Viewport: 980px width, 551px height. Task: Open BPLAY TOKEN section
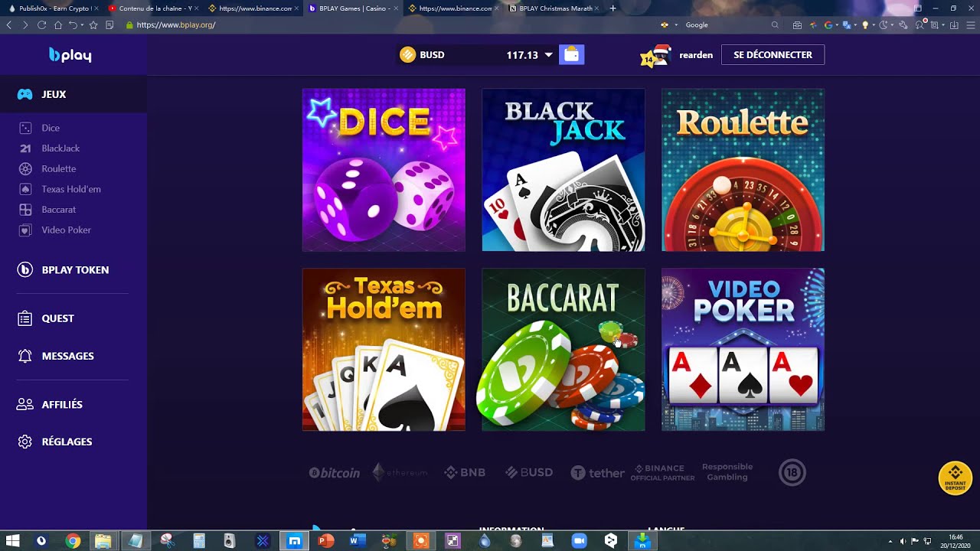tap(75, 270)
